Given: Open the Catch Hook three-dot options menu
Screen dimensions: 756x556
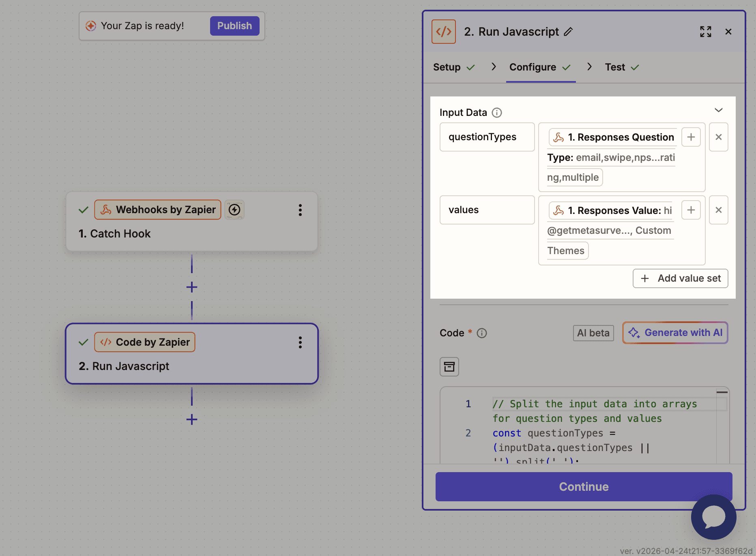Looking at the screenshot, I should pos(300,210).
